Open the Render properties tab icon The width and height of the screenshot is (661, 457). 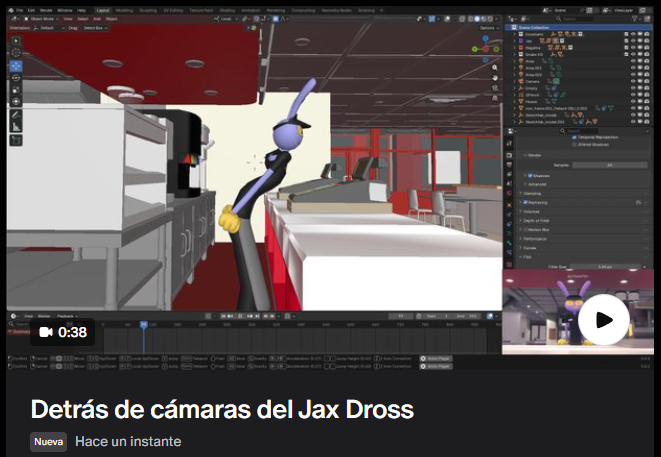509,155
